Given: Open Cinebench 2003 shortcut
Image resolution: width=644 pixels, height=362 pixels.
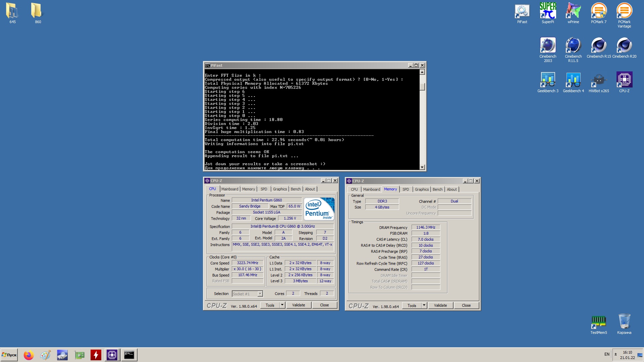Looking at the screenshot, I should [548, 50].
